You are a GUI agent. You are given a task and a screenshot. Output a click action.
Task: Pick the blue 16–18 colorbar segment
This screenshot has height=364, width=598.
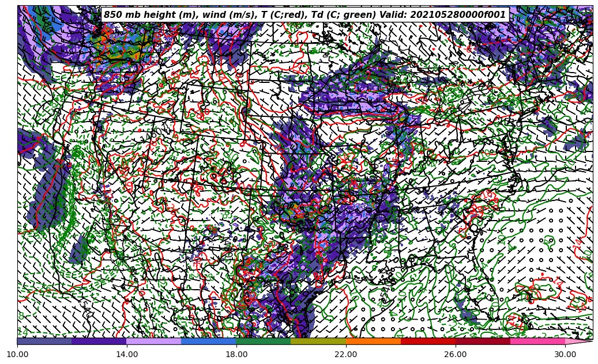[209, 341]
